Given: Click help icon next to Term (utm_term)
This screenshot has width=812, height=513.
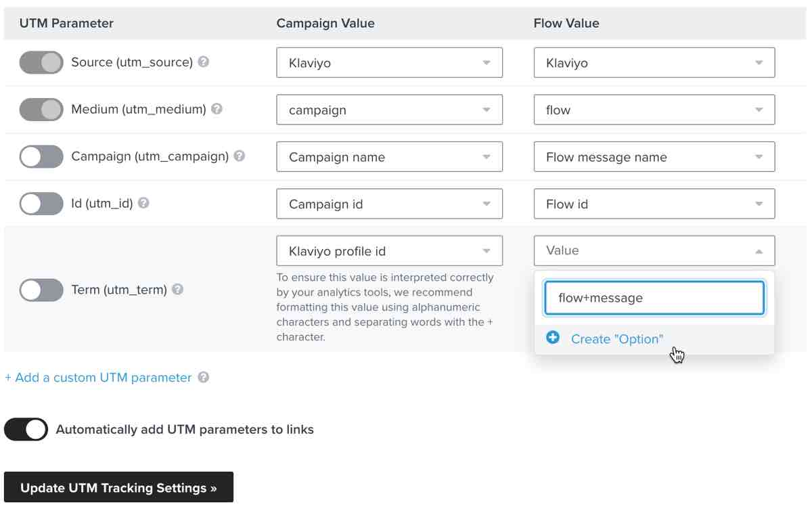Looking at the screenshot, I should (177, 290).
